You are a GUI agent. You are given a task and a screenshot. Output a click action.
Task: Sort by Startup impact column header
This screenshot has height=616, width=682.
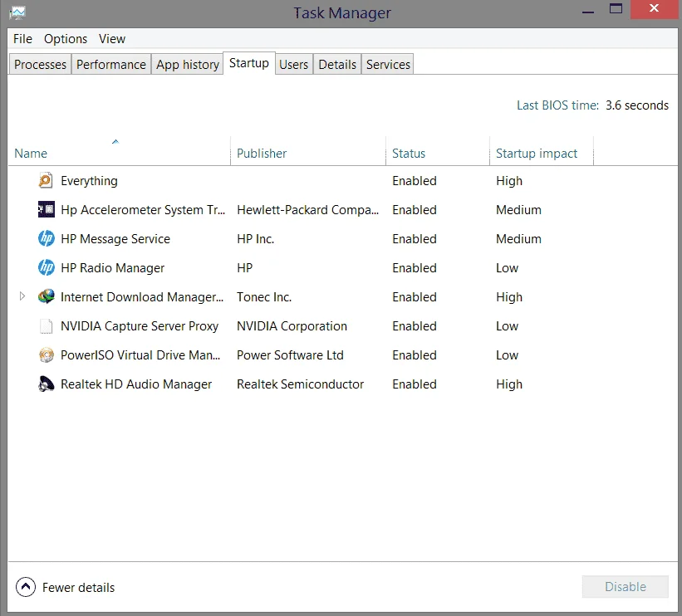tap(542, 153)
